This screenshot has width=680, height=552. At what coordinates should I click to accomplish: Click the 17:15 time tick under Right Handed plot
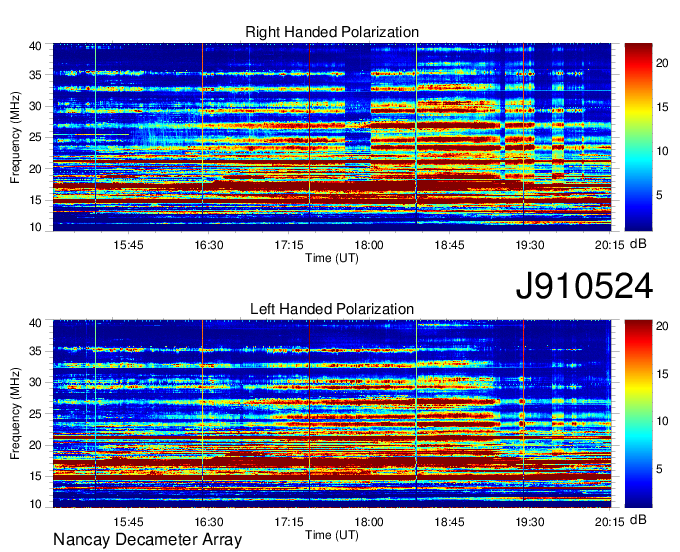[289, 245]
